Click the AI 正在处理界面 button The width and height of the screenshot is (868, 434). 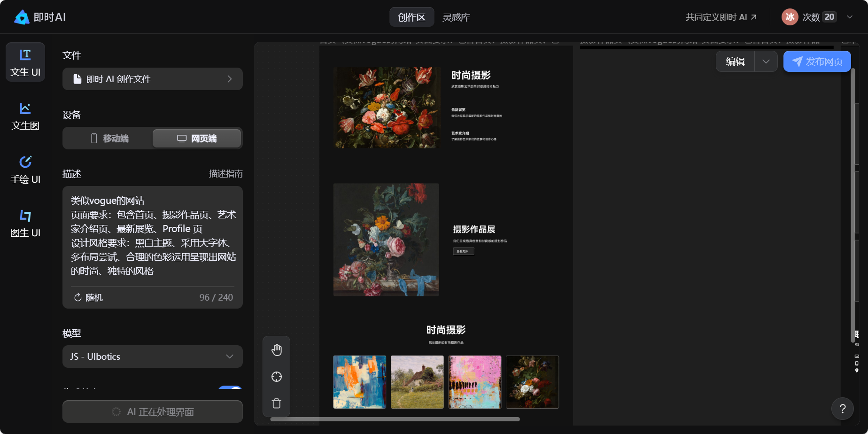click(x=153, y=412)
